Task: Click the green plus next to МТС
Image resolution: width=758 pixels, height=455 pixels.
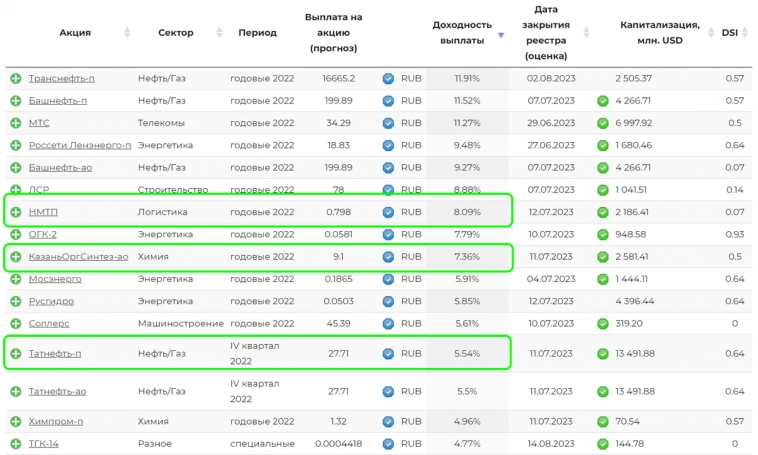Action: [16, 123]
